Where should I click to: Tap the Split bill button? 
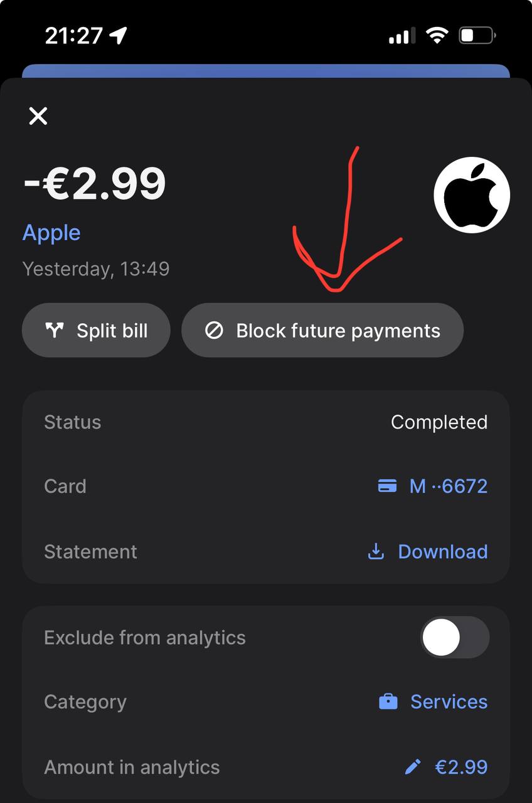coord(96,331)
